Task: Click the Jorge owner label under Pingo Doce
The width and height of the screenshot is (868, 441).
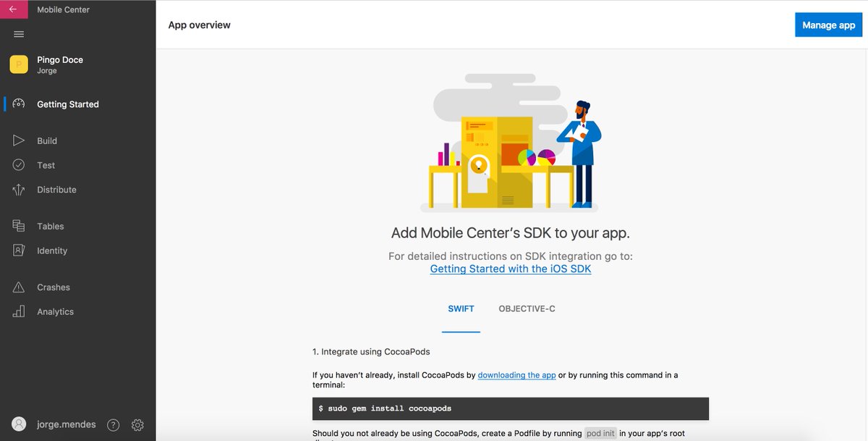Action: pyautogui.click(x=47, y=71)
